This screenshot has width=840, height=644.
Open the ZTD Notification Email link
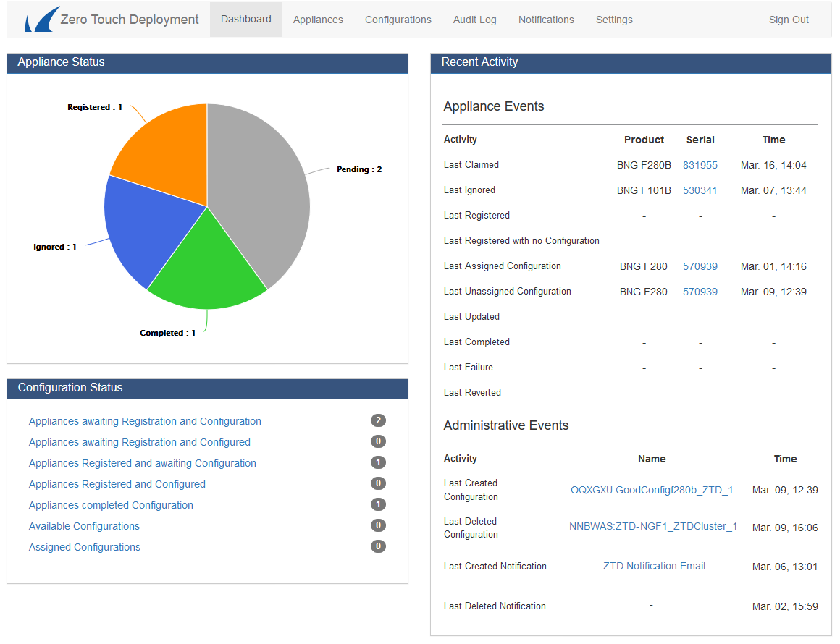[x=654, y=566]
